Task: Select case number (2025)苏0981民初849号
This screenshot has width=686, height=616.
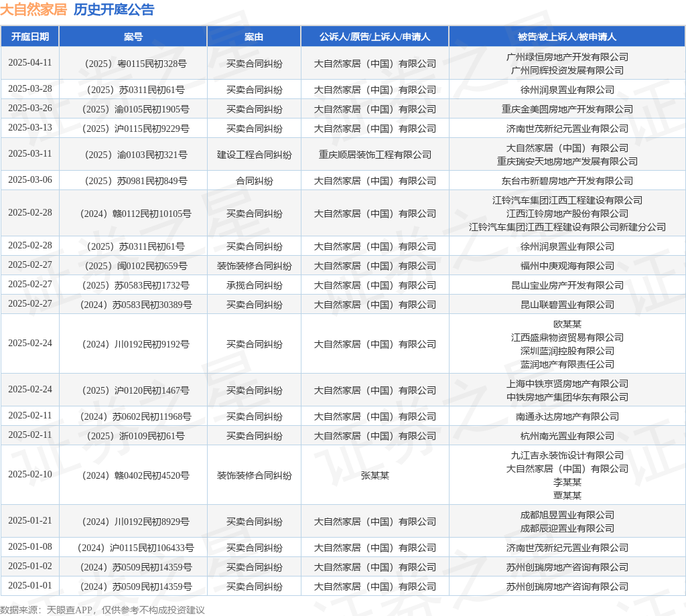Action: coord(135,181)
